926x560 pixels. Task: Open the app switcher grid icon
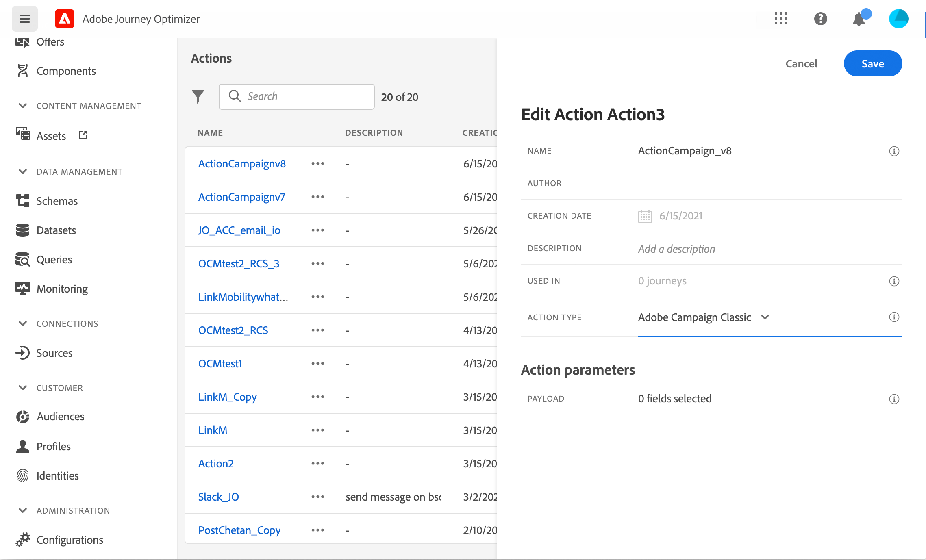pyautogui.click(x=781, y=19)
